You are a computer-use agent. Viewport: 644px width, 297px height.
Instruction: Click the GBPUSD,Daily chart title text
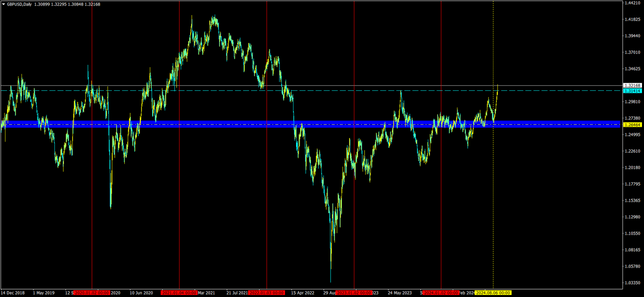point(19,4)
